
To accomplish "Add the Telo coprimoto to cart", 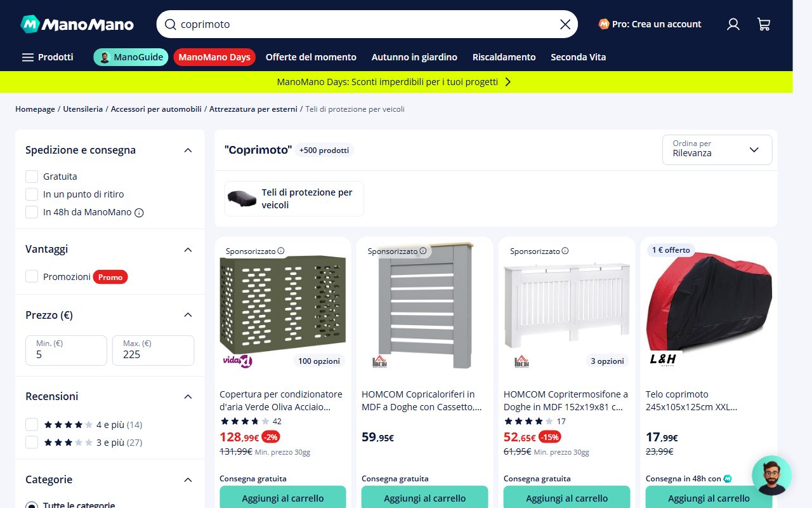I will 709,497.
